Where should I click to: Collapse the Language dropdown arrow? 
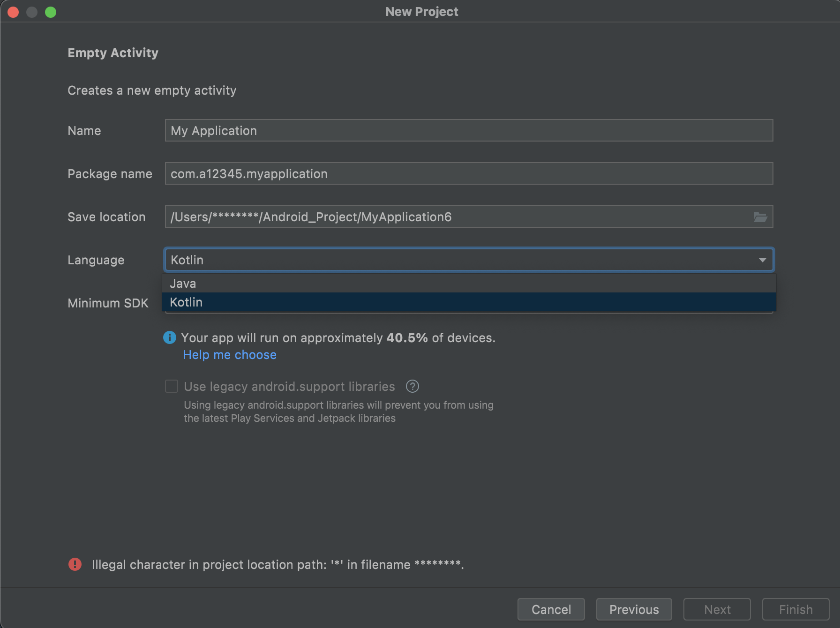pos(762,260)
